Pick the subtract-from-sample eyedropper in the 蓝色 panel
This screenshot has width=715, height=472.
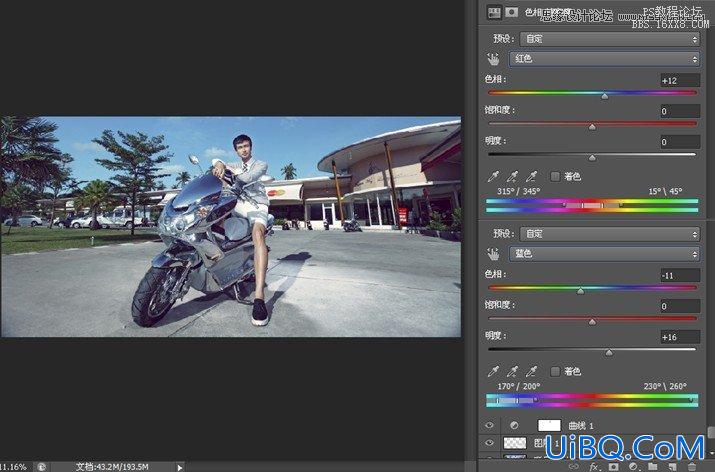[x=531, y=371]
